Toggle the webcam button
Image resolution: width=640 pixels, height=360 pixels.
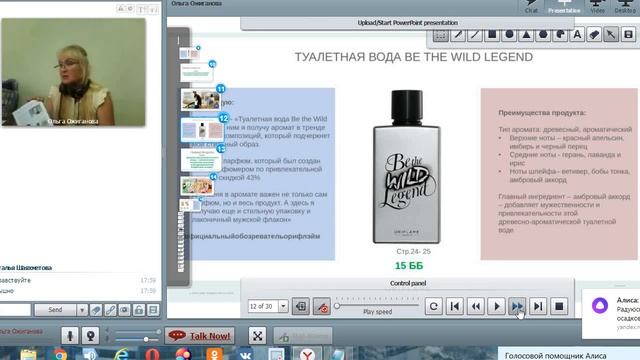click(x=90, y=336)
